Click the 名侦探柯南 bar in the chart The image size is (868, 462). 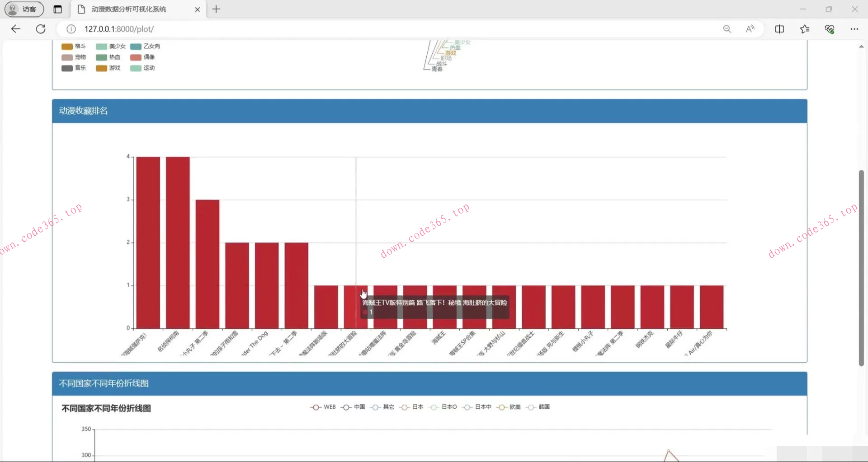click(178, 243)
